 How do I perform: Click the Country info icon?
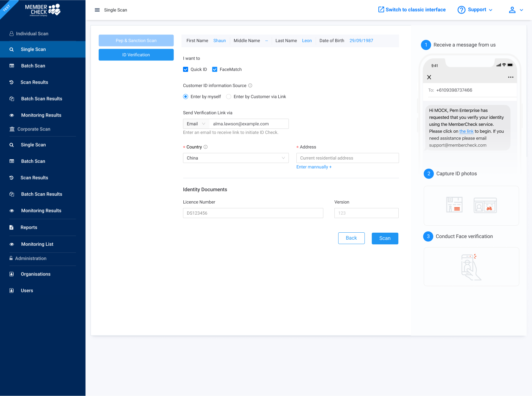tap(206, 147)
